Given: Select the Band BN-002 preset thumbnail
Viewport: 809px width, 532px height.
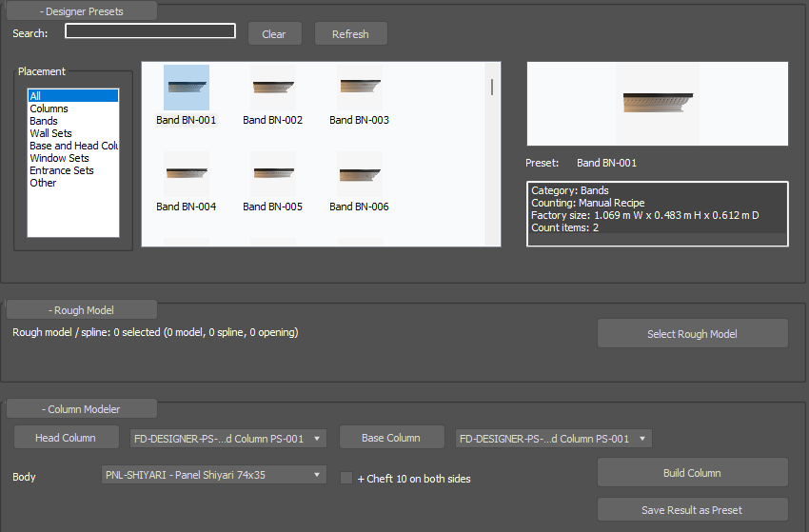Looking at the screenshot, I should (273, 88).
